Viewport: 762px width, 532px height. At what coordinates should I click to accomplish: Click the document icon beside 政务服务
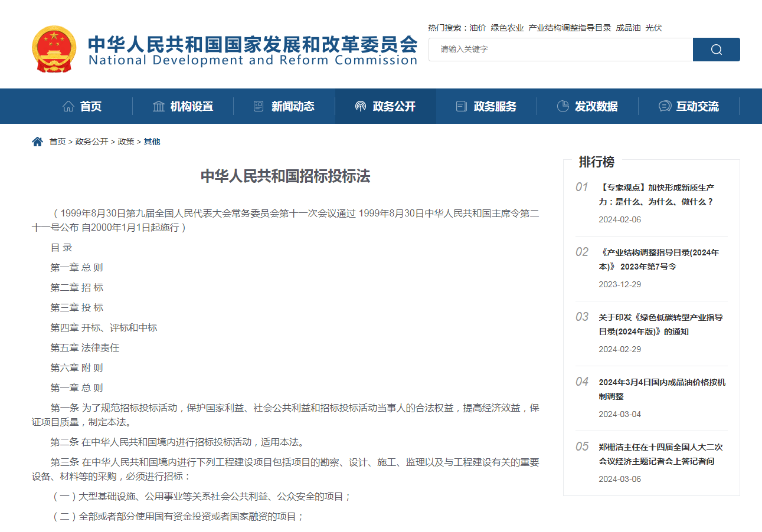(462, 106)
